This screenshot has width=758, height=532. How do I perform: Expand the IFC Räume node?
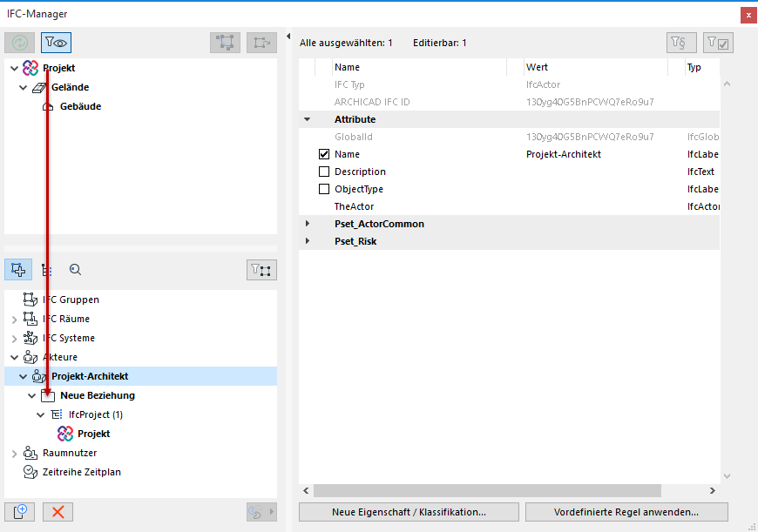pos(15,320)
